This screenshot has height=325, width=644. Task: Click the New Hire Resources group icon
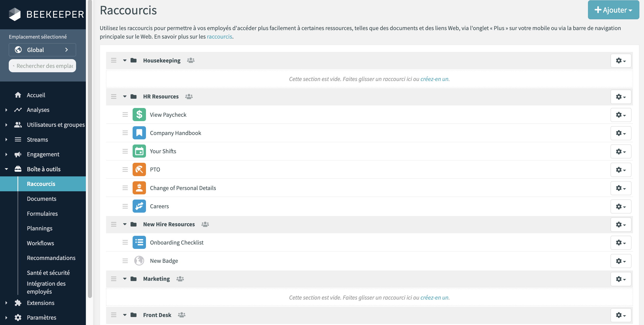point(205,224)
